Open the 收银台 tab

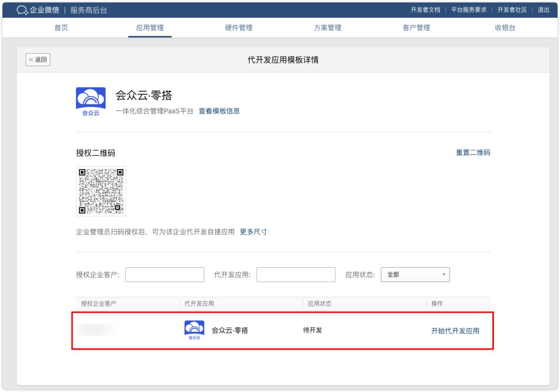pos(505,28)
